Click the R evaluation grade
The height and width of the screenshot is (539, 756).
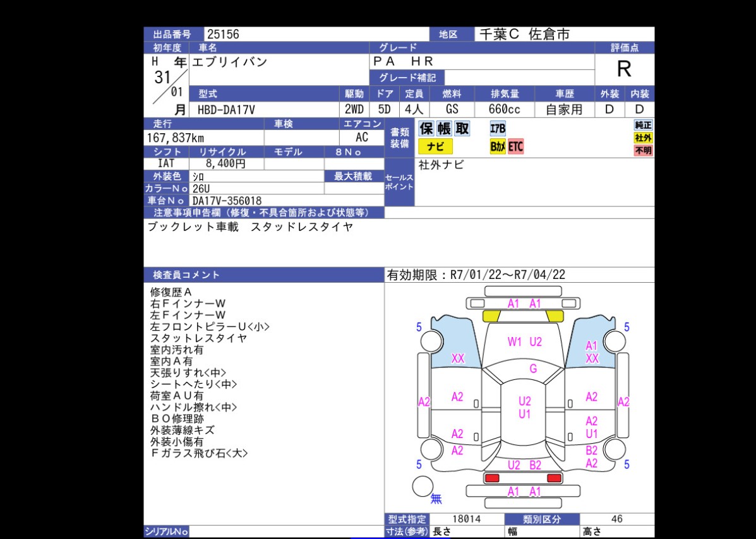pyautogui.click(x=624, y=69)
